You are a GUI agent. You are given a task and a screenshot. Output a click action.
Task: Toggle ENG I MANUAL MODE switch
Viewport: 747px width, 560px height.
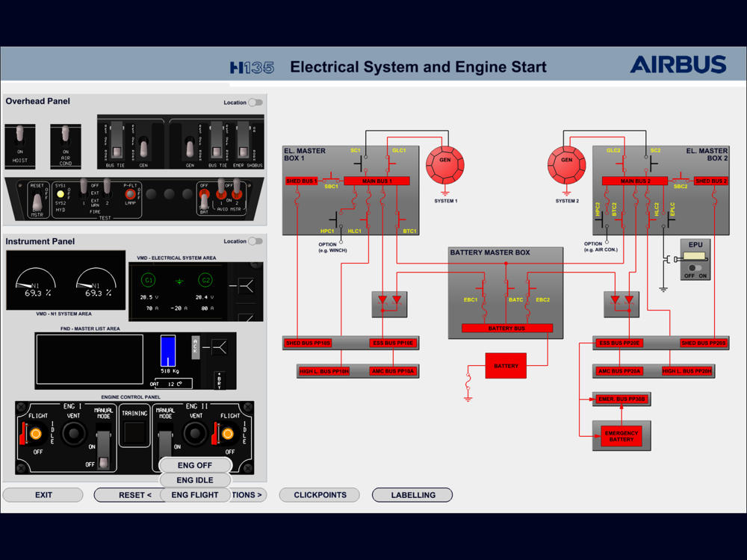103,450
